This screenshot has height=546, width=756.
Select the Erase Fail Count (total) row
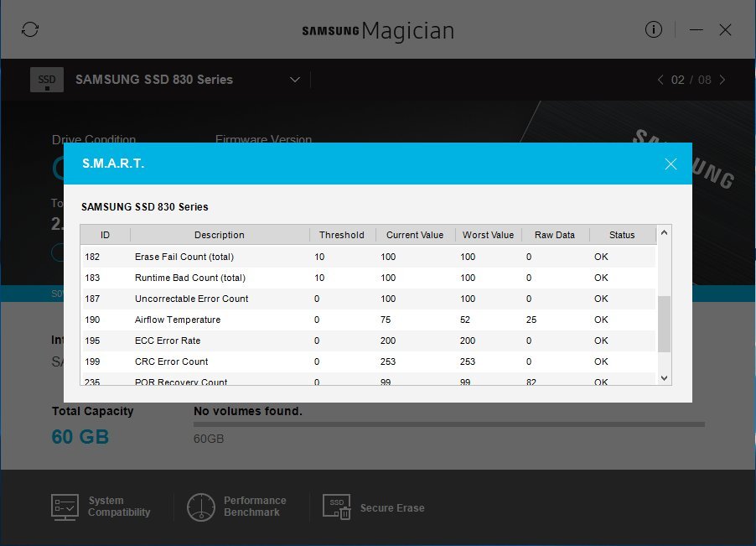368,257
